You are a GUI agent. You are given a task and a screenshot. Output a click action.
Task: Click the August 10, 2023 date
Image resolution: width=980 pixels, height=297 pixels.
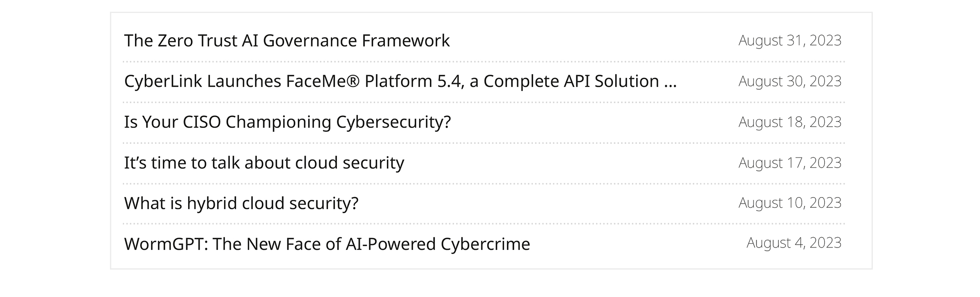pos(789,203)
